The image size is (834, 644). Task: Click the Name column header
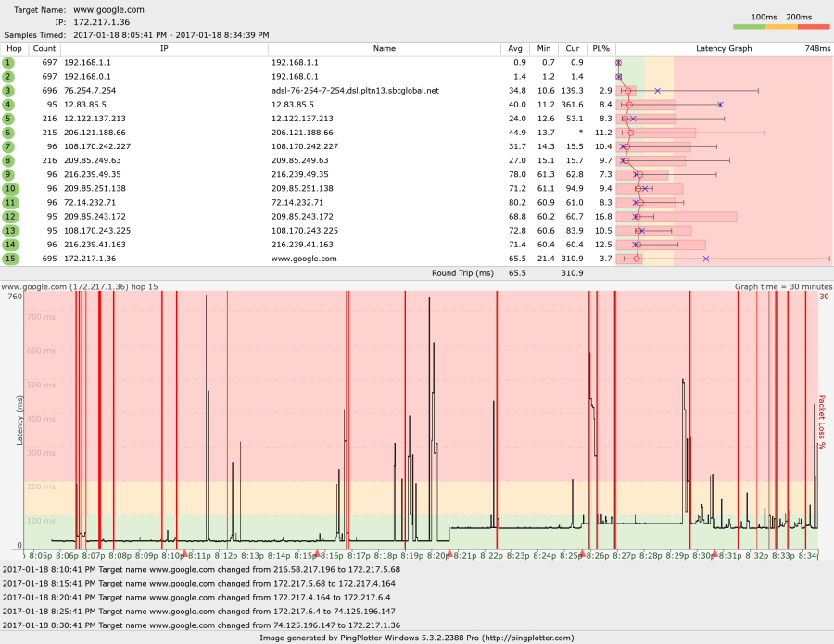(x=384, y=48)
